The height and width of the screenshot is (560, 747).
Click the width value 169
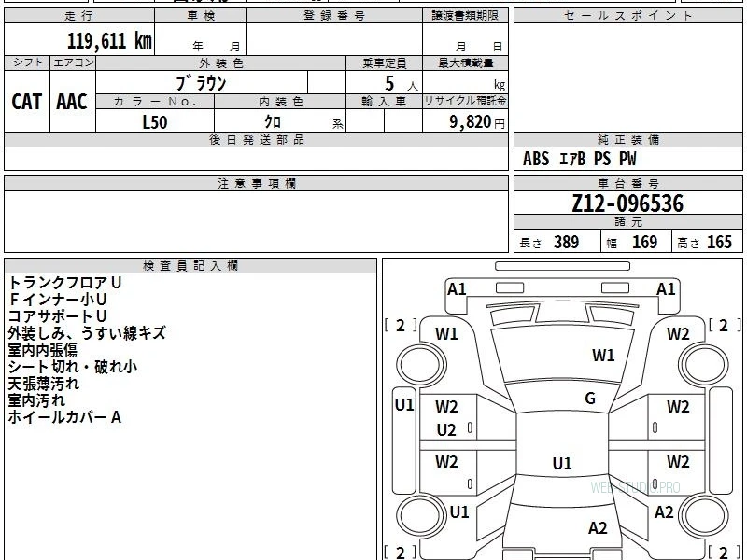[x=644, y=242]
